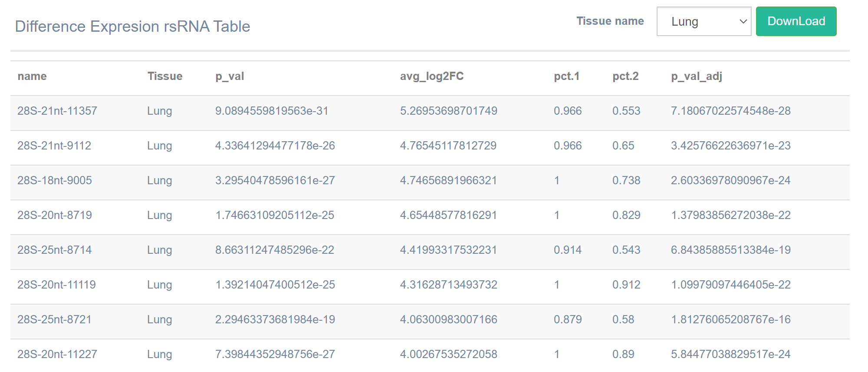Click the 'pct.2' column header

625,76
